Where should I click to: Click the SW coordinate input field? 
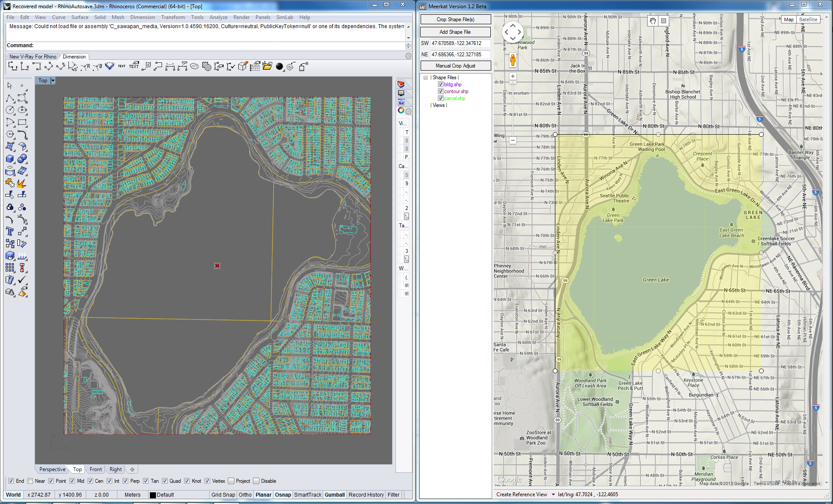pyautogui.click(x=460, y=43)
